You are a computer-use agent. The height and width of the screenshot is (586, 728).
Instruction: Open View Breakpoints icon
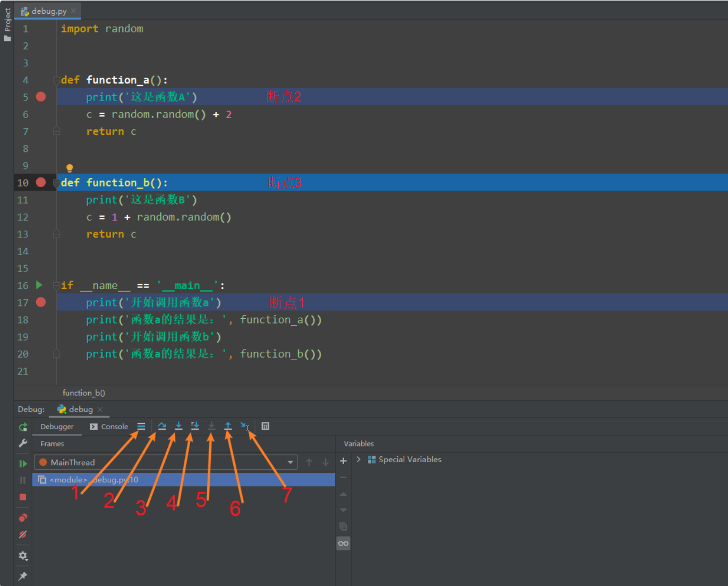(x=23, y=518)
